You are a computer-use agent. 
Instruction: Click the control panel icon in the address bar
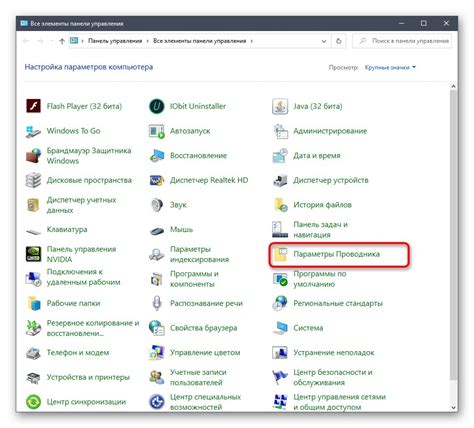(x=74, y=41)
